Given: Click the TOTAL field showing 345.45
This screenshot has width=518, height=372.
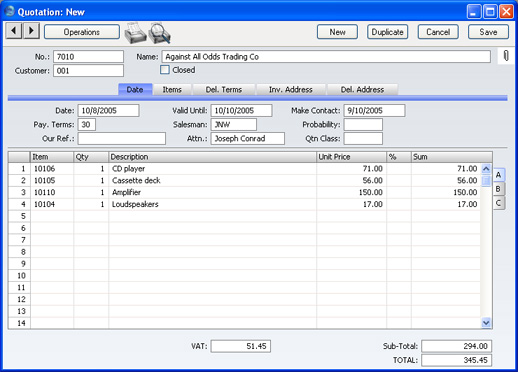Looking at the screenshot, I should point(456,360).
